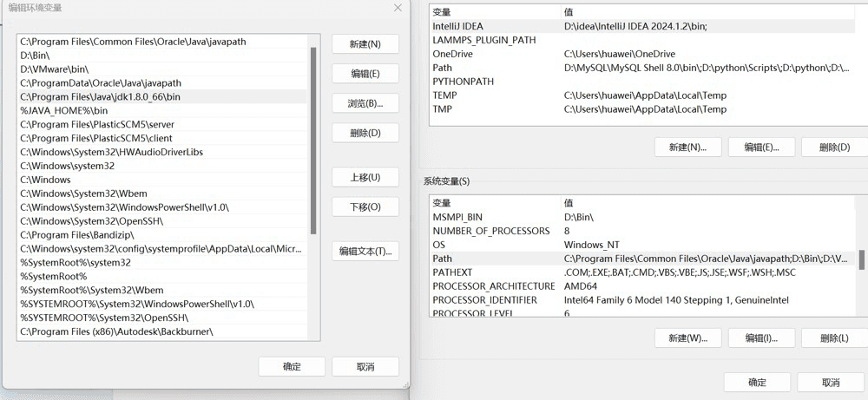Select the C:\Windows\system32 entry
This screenshot has width=868, height=400.
pyautogui.click(x=161, y=166)
